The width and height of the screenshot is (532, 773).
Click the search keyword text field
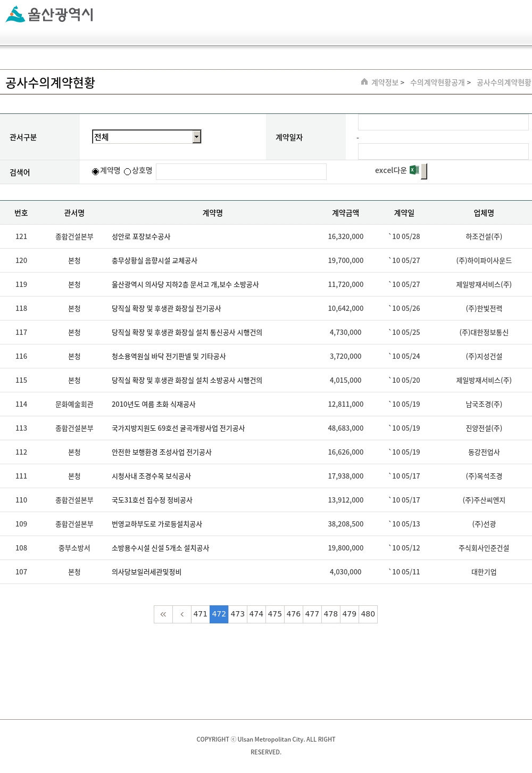[241, 171]
